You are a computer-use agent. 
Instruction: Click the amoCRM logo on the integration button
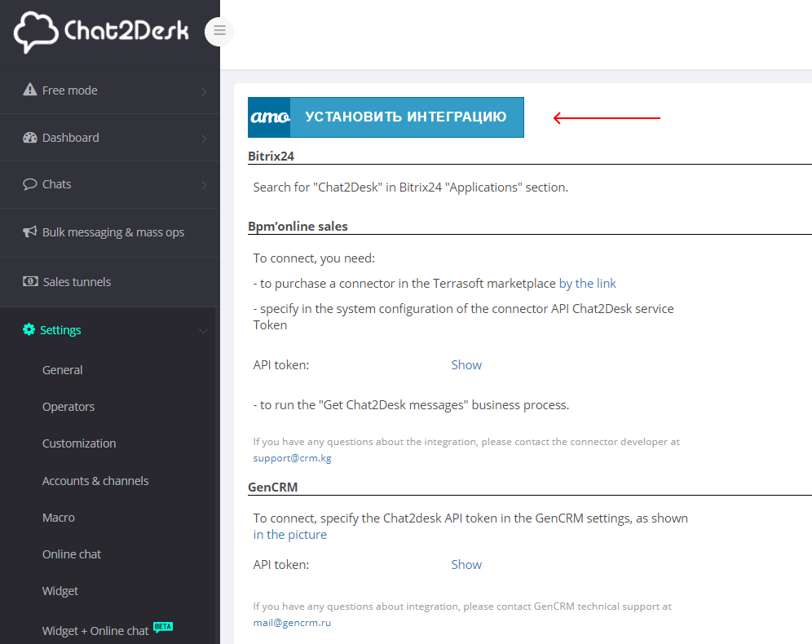(269, 117)
